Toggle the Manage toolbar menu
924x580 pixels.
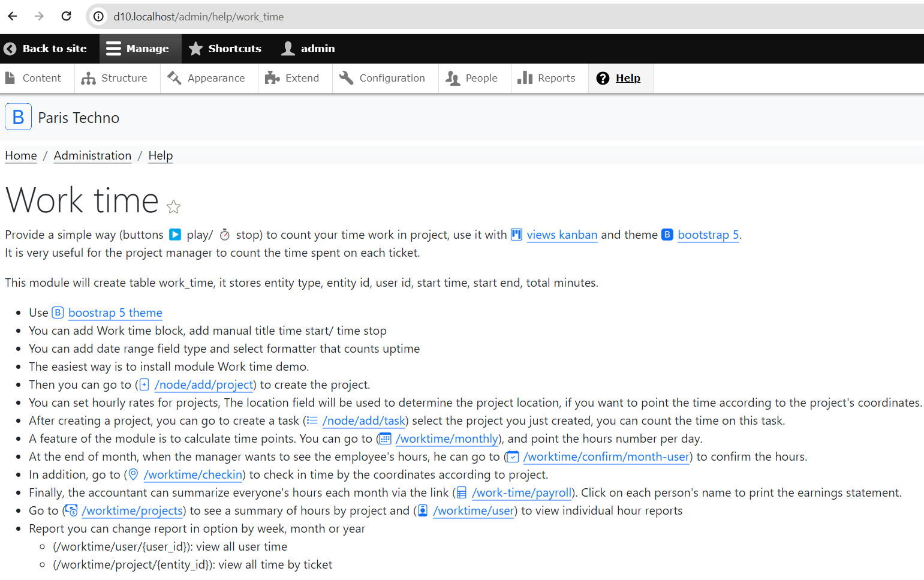pyautogui.click(x=137, y=49)
